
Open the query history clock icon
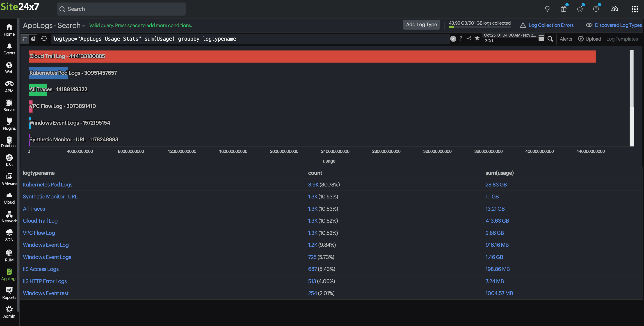point(44,39)
